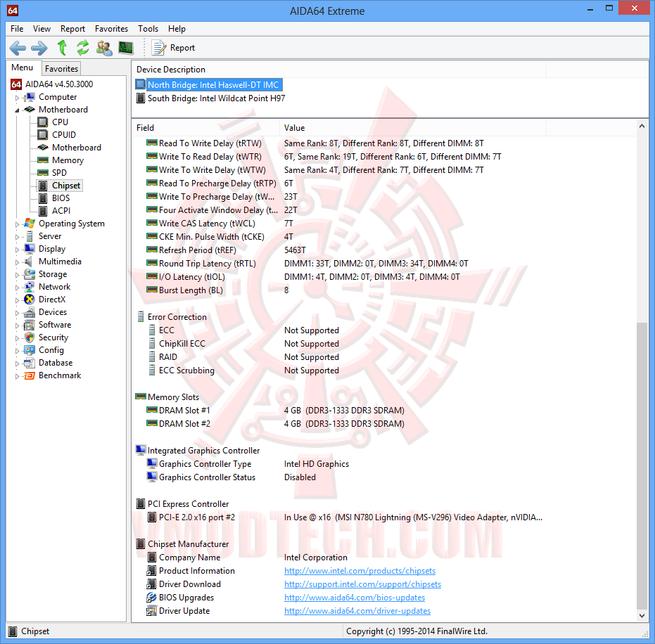Click the scrollbar down arrow

click(x=642, y=616)
